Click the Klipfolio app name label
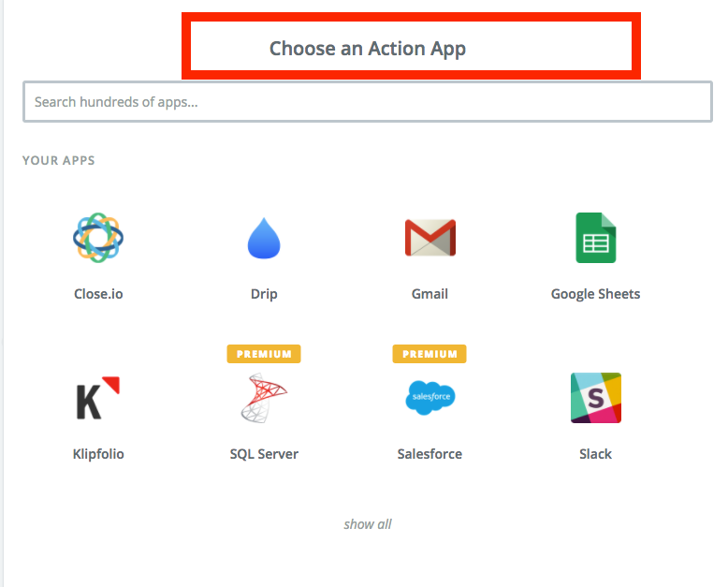 pos(98,454)
